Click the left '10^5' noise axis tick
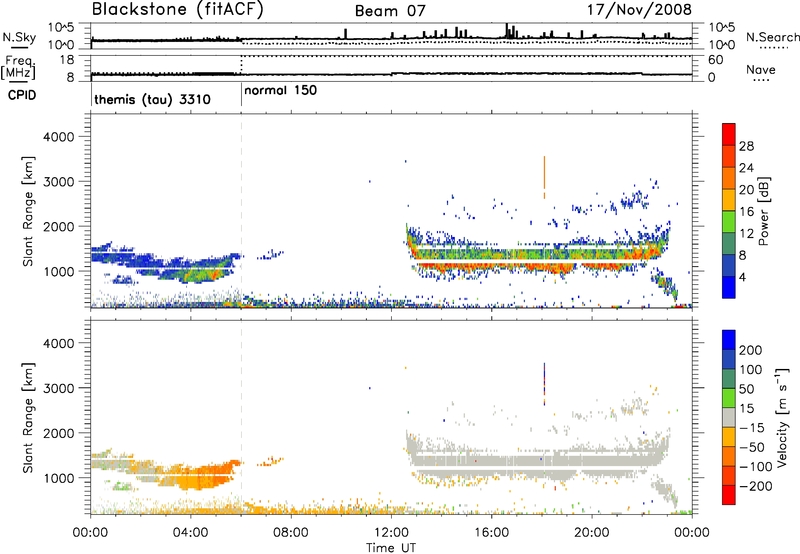Image resolution: width=800 pixels, height=554 pixels. [x=61, y=27]
